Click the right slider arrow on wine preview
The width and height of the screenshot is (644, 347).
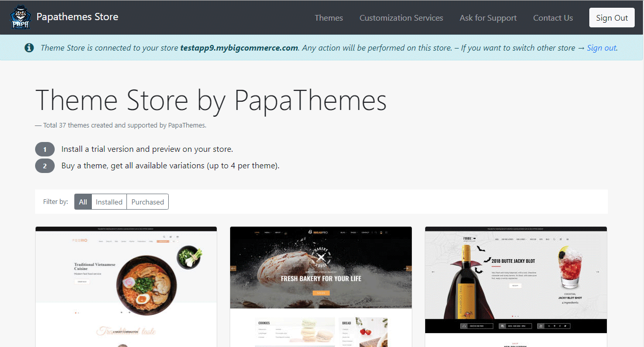click(598, 272)
